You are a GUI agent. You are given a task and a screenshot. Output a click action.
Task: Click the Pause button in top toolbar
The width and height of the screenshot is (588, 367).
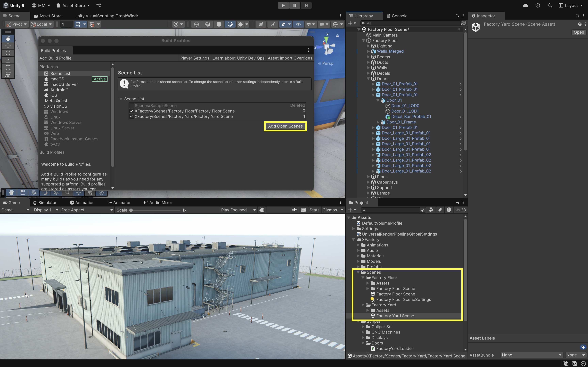coord(295,5)
